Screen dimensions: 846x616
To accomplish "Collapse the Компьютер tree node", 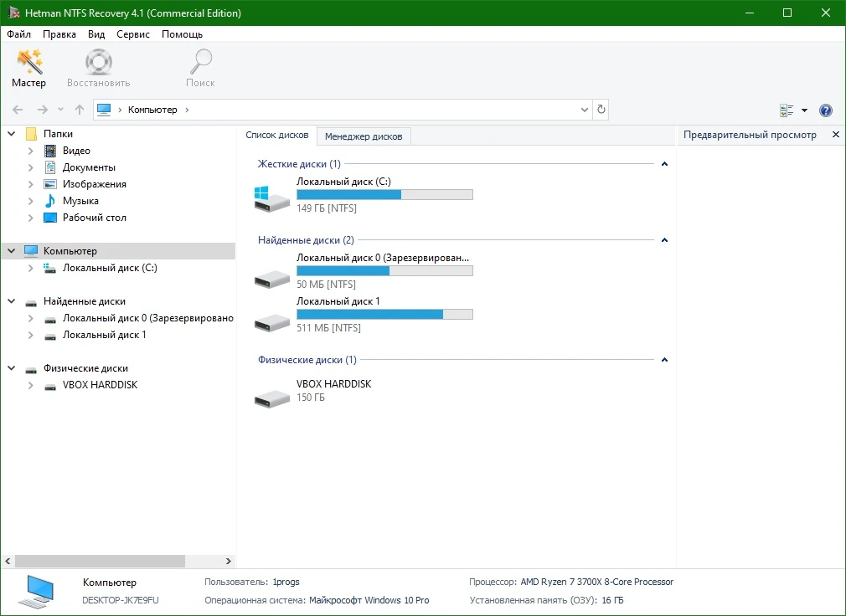I will [x=12, y=250].
